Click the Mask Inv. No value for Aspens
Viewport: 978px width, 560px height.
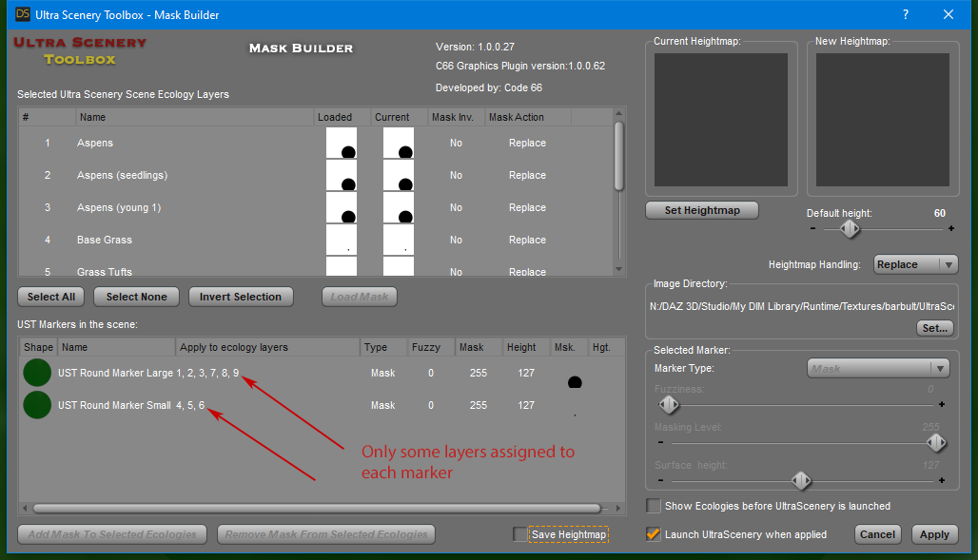click(x=456, y=143)
